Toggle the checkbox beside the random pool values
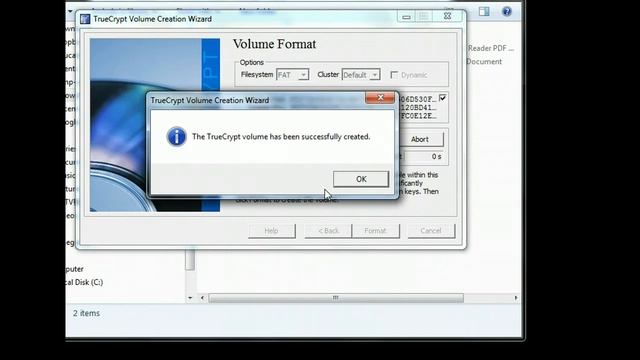 click(442, 98)
